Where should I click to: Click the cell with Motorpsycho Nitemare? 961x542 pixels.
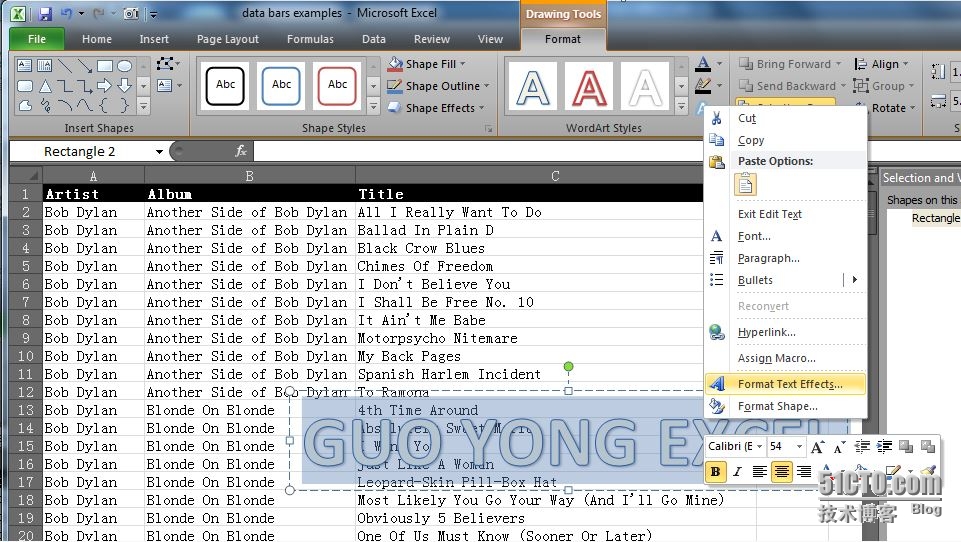coord(528,338)
